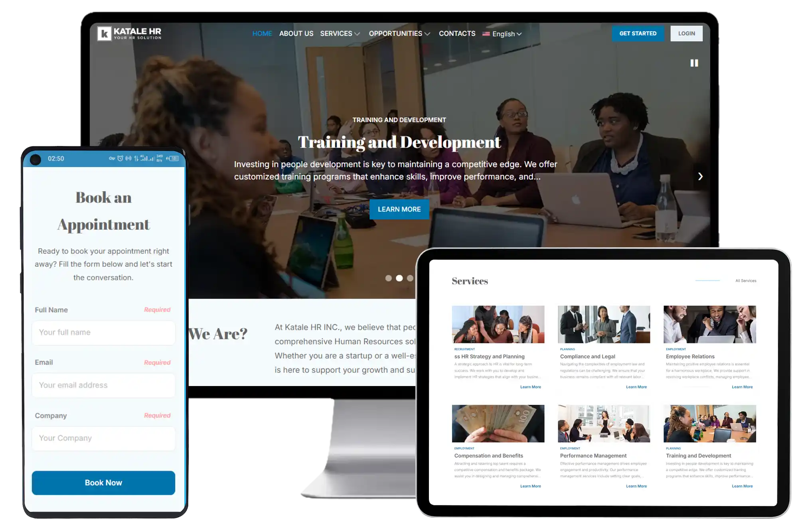
Task: Click the About Us menu item
Action: coord(296,33)
